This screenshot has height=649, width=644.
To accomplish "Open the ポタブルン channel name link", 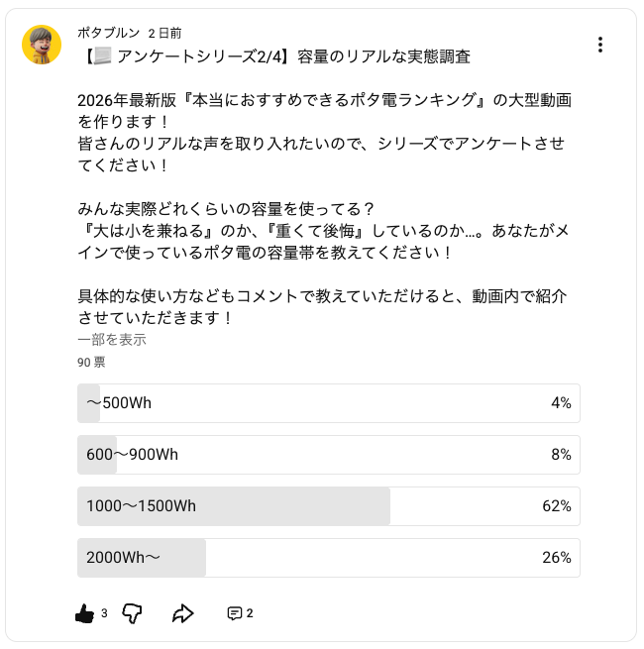I will tap(108, 34).
